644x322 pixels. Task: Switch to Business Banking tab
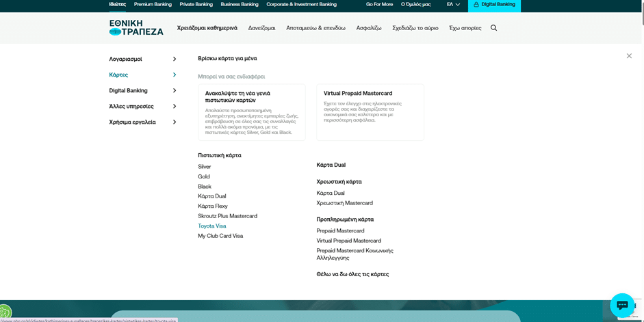click(240, 5)
